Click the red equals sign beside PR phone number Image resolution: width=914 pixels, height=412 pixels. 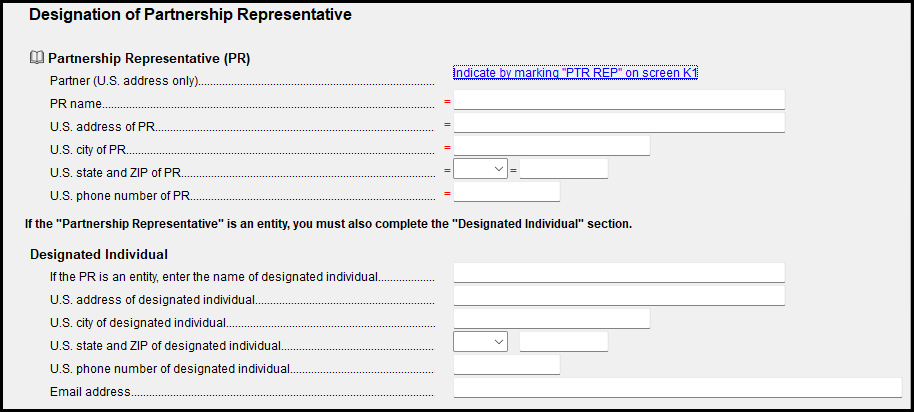447,193
